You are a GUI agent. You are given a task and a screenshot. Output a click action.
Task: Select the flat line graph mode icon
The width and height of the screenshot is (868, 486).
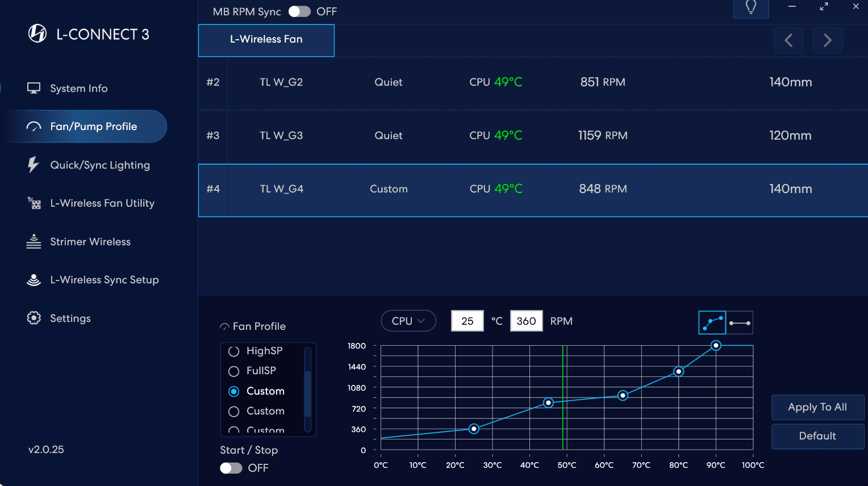coord(740,322)
